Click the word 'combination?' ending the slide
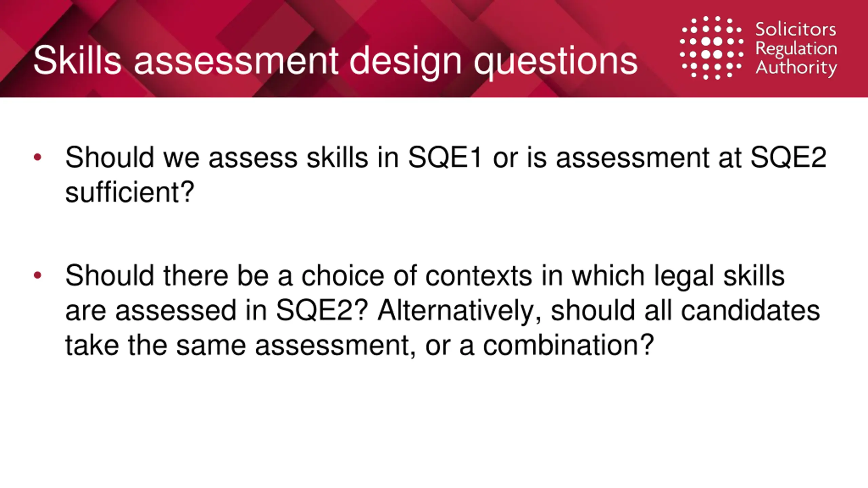 568,345
